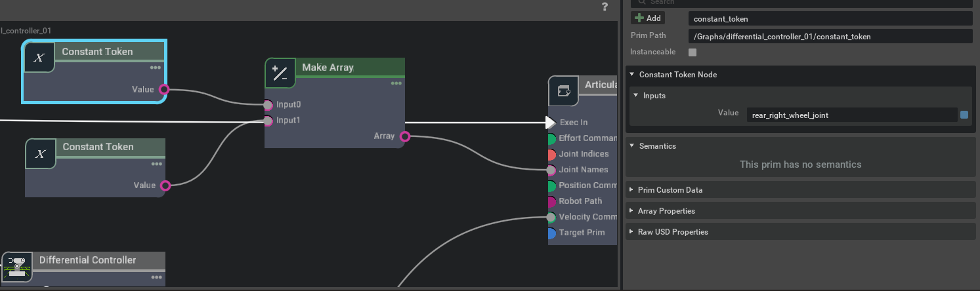The width and height of the screenshot is (980, 291).
Task: Click the Value field rear_right_wheel_joint
Action: (851, 115)
